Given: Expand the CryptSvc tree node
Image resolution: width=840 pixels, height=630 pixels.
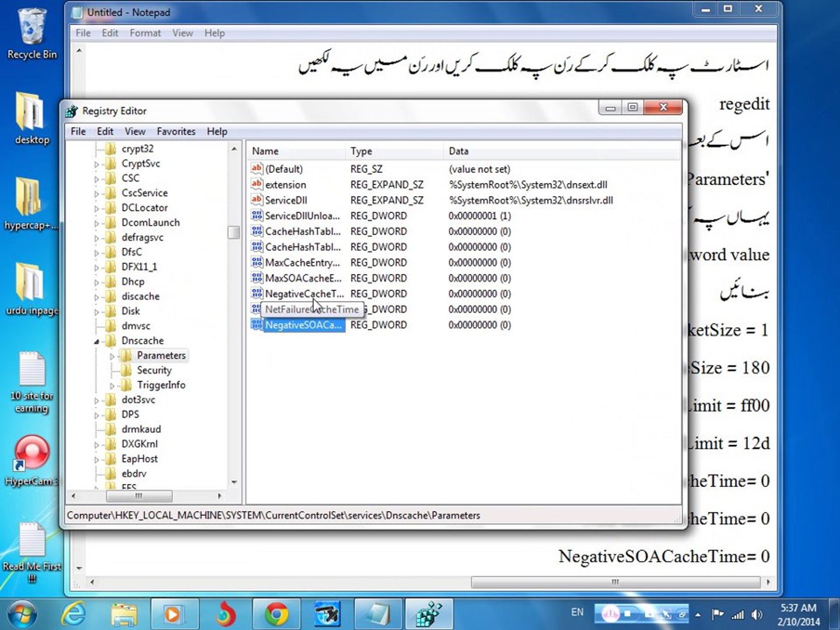Looking at the screenshot, I should point(97,164).
